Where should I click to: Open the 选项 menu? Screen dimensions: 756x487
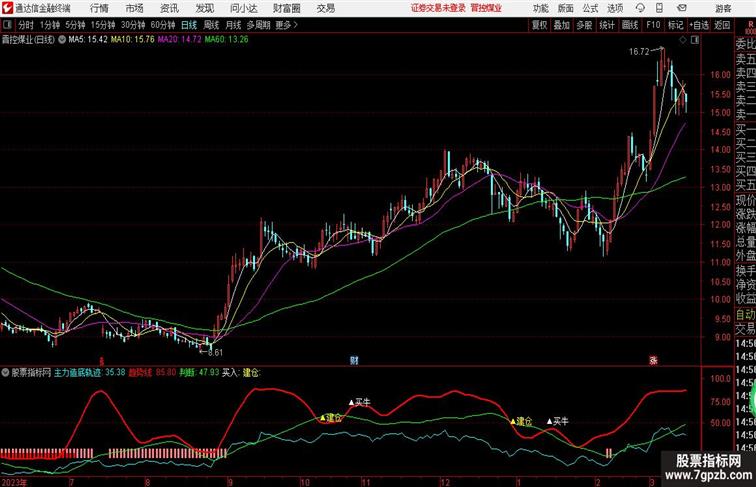point(615,8)
